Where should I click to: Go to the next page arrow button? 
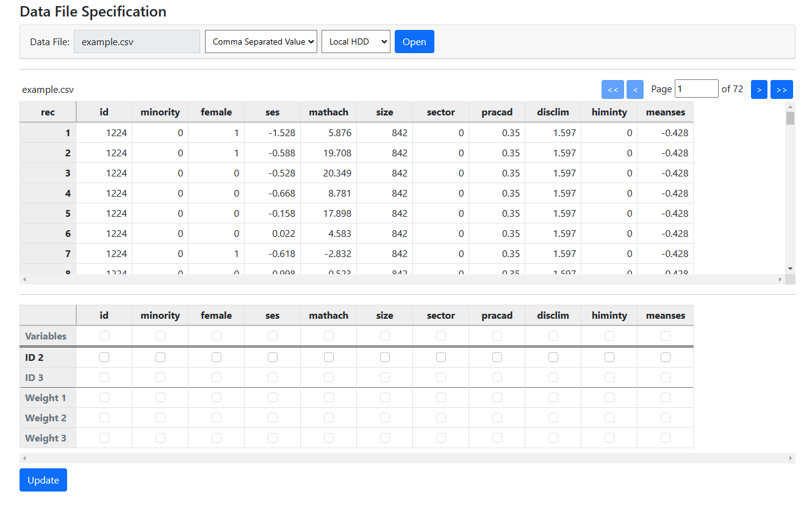pos(759,89)
